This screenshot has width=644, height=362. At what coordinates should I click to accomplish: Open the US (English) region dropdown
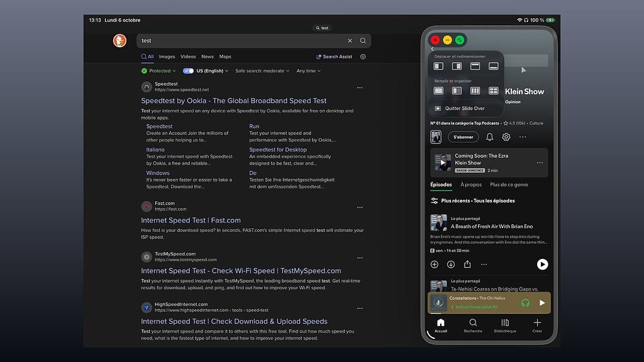pos(213,70)
